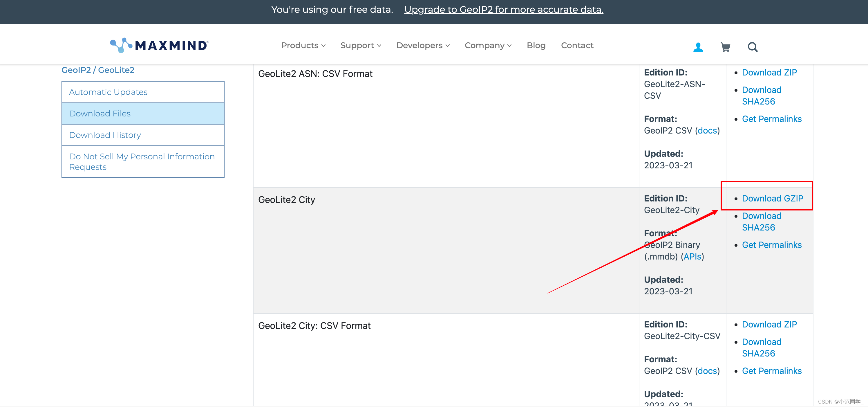Click Download ZIP for GeoLite2 ASN CSV

click(x=769, y=73)
